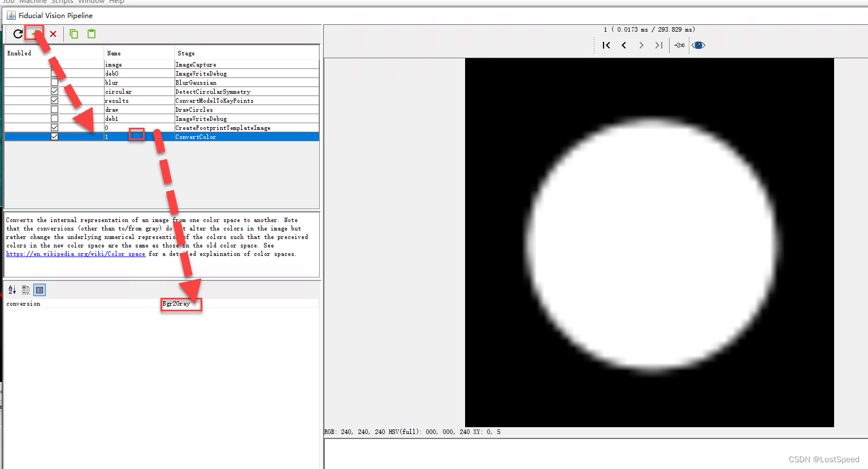
Task: Toggle the property description panel icon
Action: pos(40,290)
